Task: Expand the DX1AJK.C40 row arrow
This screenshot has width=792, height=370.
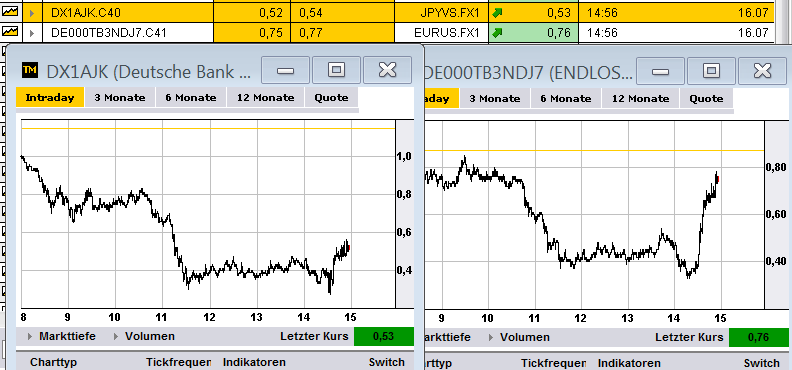Action: [32, 13]
